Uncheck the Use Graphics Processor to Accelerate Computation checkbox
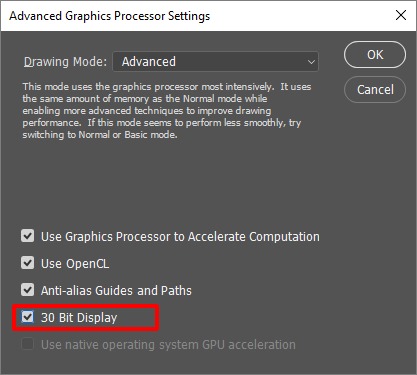 tap(27, 236)
